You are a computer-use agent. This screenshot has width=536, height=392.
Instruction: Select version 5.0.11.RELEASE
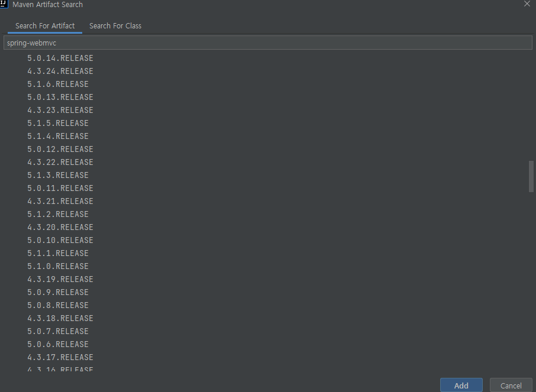point(60,188)
